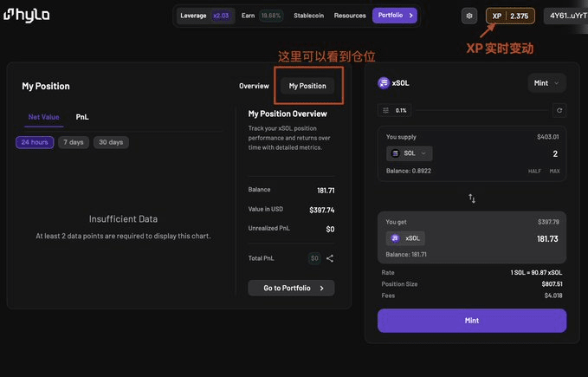Click MAX to supply full balance
Screen dimensions: 588x377
click(554, 171)
